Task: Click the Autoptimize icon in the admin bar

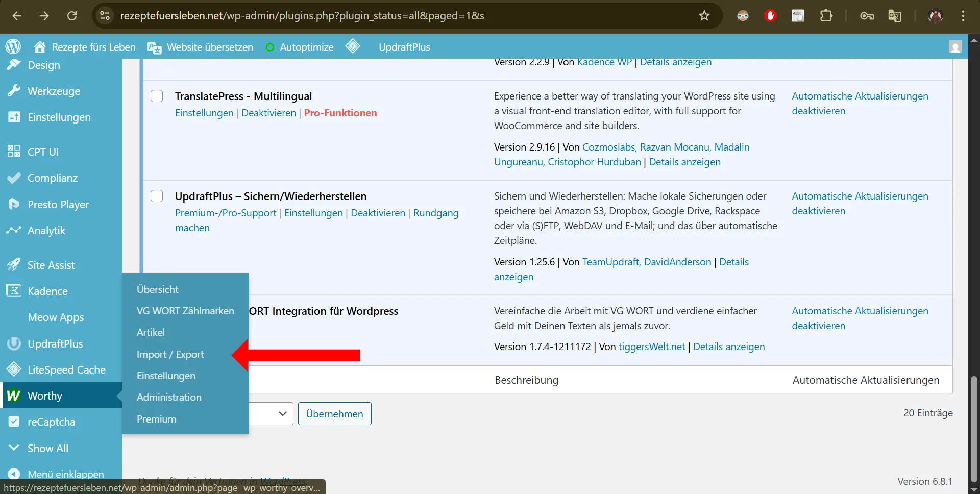Action: pos(270,46)
